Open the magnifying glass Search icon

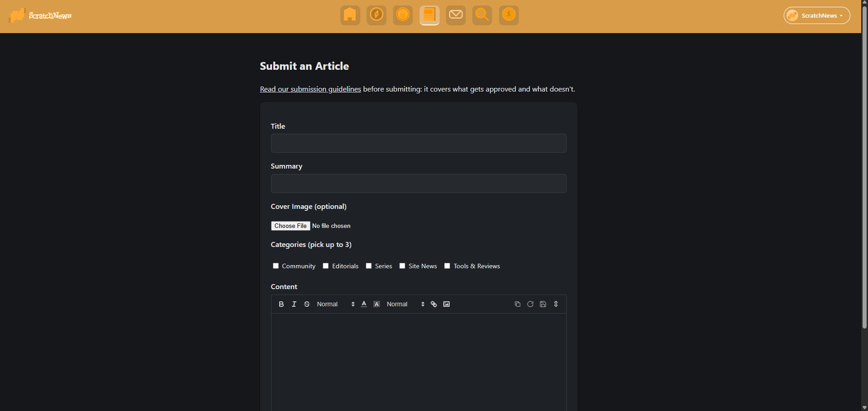(x=482, y=15)
